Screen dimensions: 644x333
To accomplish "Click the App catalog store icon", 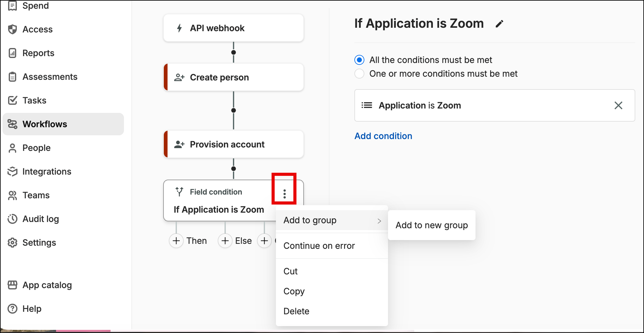I will point(12,285).
